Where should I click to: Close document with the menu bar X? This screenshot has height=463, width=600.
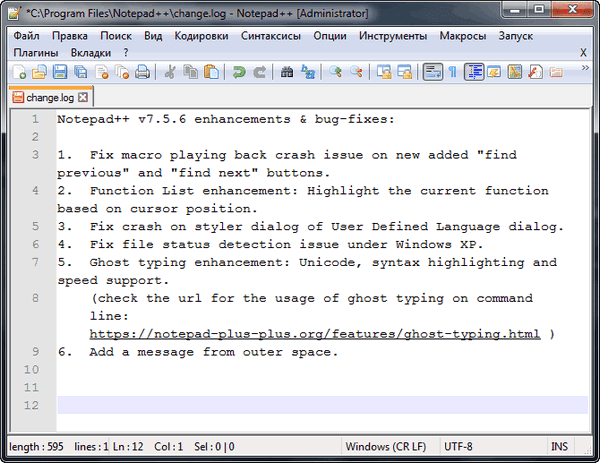[583, 52]
